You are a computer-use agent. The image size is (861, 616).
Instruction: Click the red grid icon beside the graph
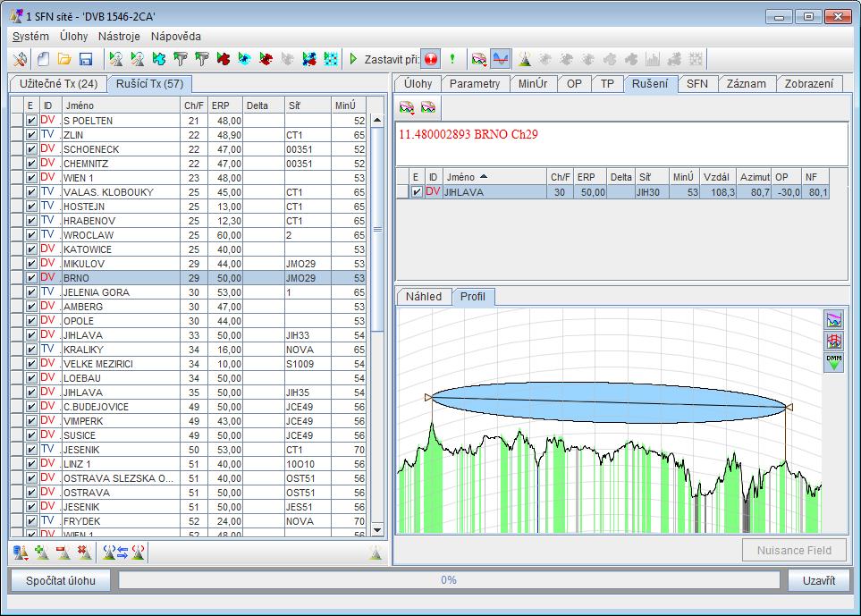point(833,342)
